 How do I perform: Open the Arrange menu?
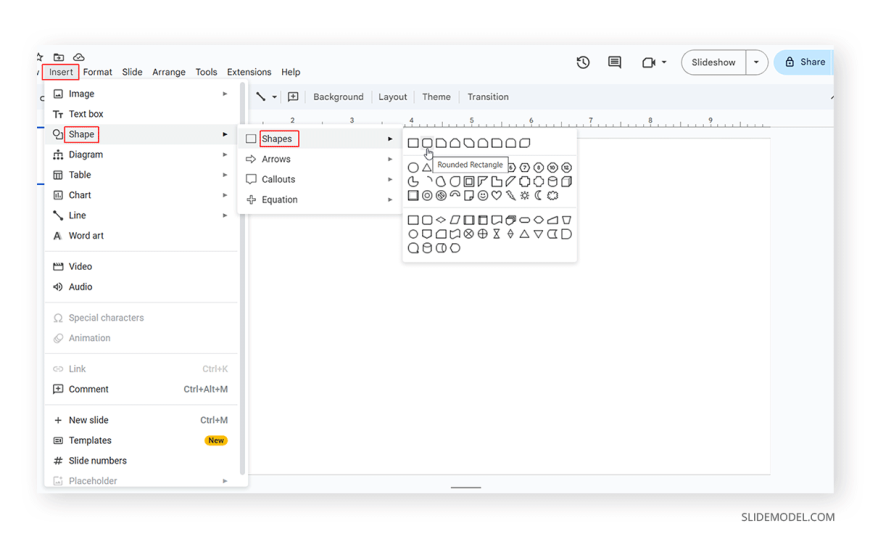coord(169,72)
